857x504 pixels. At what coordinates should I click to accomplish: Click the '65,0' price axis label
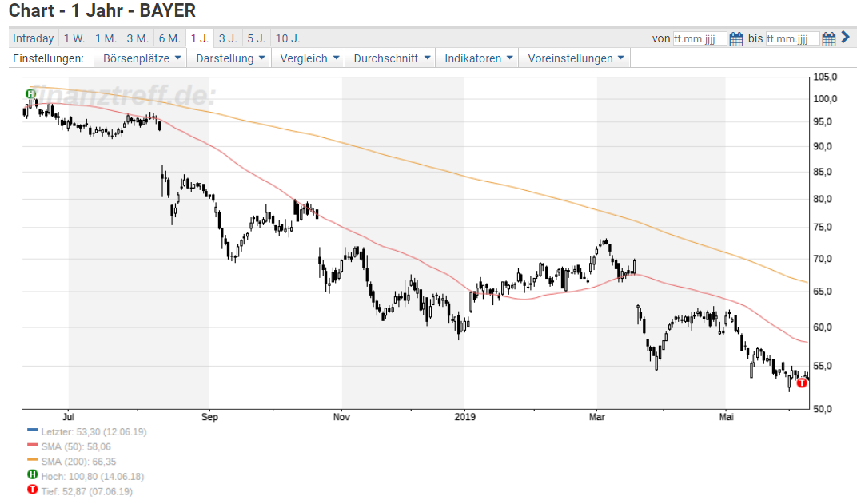(823, 292)
